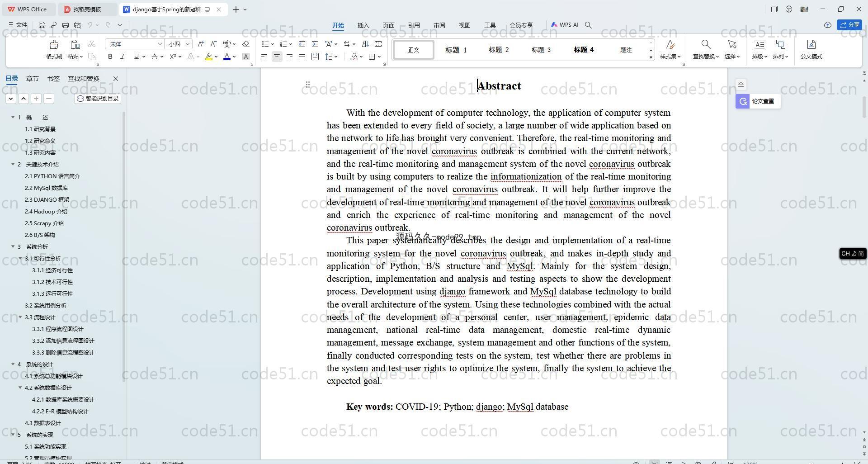The image size is (868, 464).
Task: Click the Sort (A-Z) icon
Action: click(365, 44)
